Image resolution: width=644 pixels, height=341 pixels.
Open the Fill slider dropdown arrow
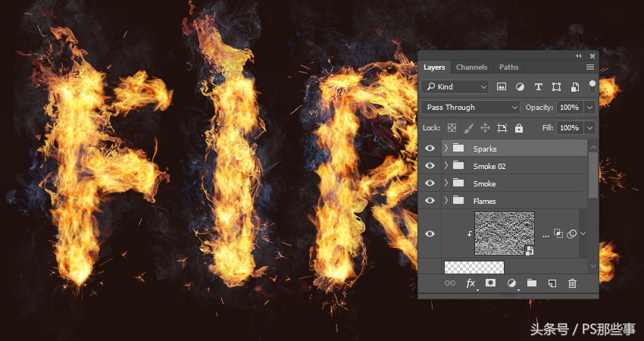[589, 128]
